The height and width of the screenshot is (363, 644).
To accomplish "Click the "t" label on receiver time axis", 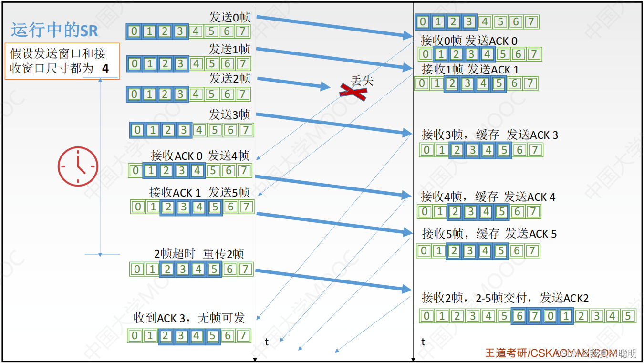I will coord(423,342).
